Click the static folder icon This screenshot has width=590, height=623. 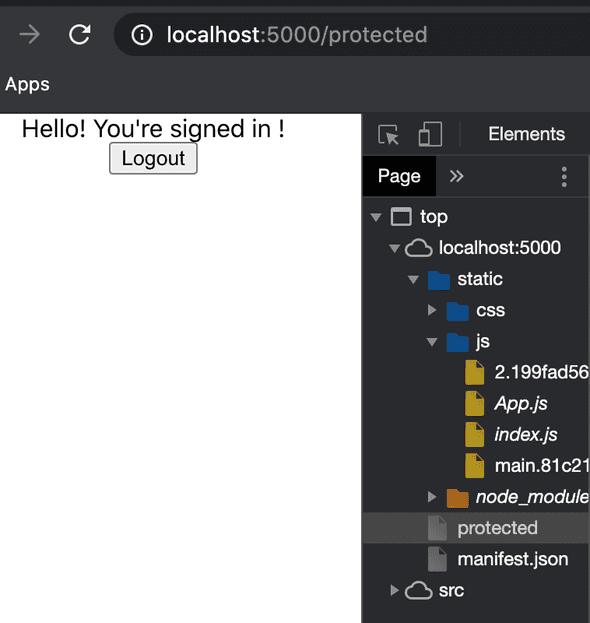point(439,280)
